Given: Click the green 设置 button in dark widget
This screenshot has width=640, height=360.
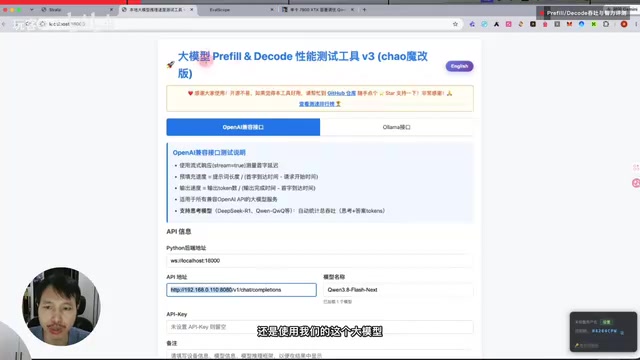Looking at the screenshot, I should tap(607, 322).
